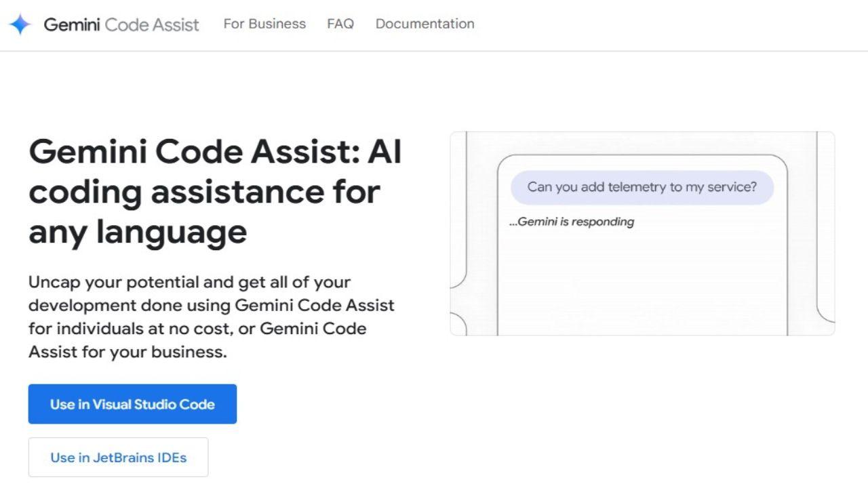Select the main headline text

[x=215, y=192]
